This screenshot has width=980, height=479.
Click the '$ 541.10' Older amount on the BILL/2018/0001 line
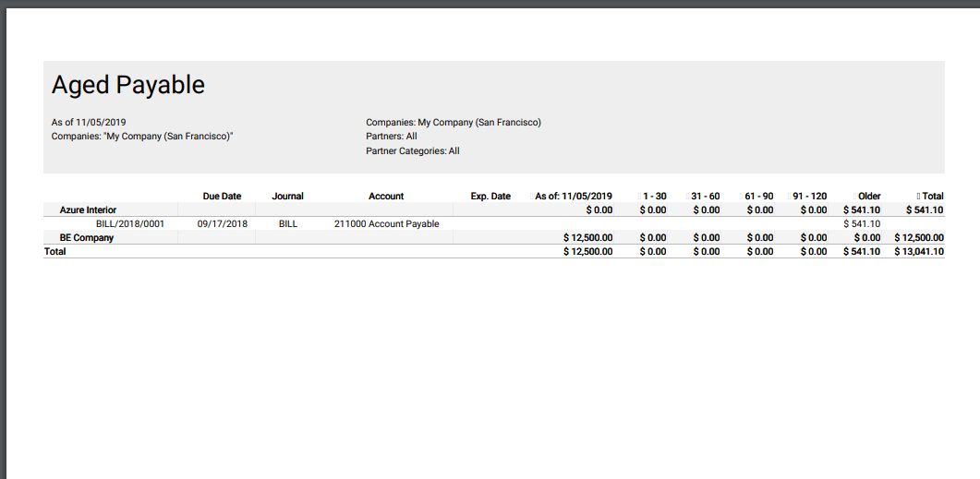[x=862, y=223]
